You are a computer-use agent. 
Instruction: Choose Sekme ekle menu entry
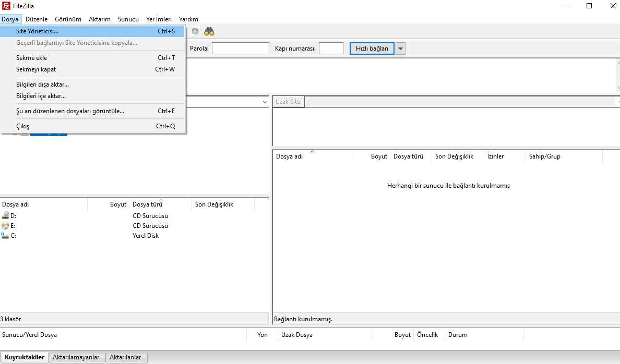pyautogui.click(x=92, y=58)
